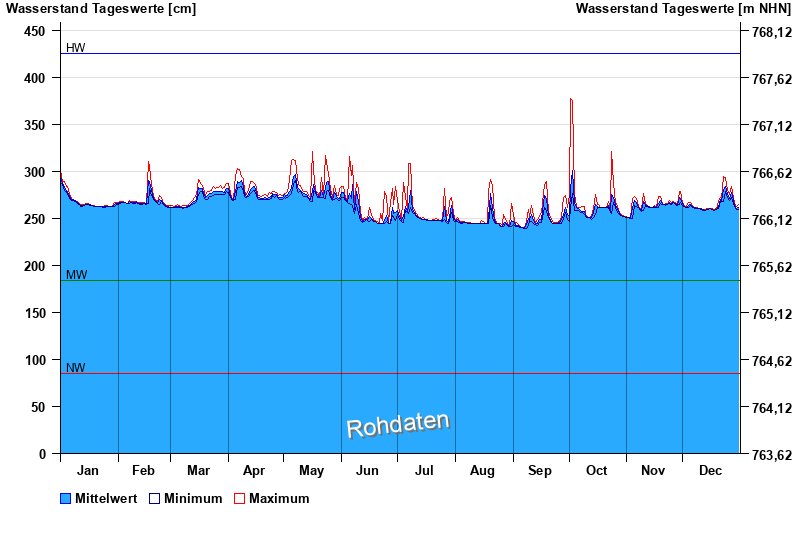800x550 pixels.
Task: Click the 763,62 right axis value
Action: (772, 455)
